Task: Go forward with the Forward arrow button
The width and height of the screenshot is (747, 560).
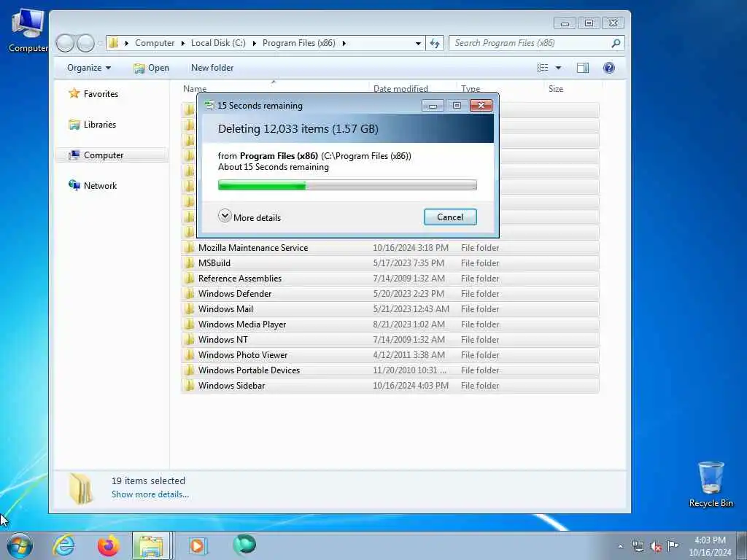Action: (x=85, y=43)
